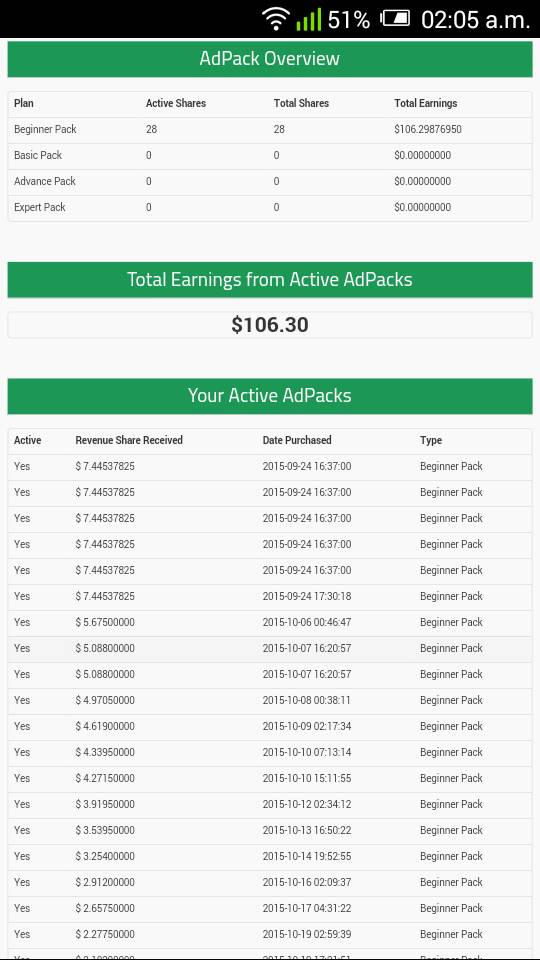This screenshot has width=540, height=960.
Task: Tap the $106.29876950 earnings cell
Action: click(x=428, y=130)
